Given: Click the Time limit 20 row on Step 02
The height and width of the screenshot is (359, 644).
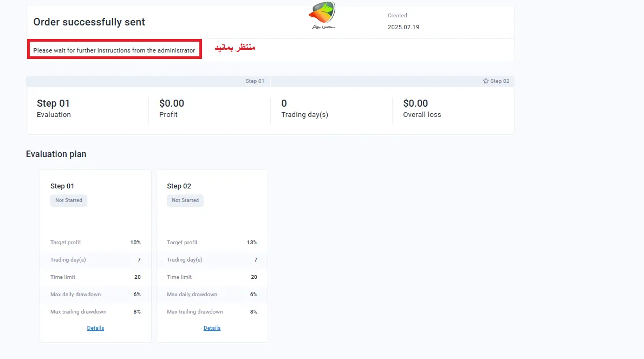Looking at the screenshot, I should pyautogui.click(x=212, y=277).
